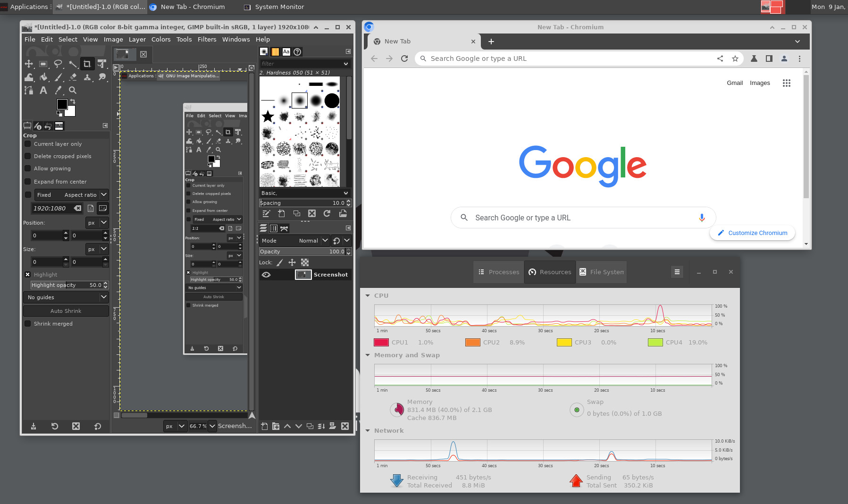This screenshot has height=504, width=848.
Task: Select the Fuzzy Select magic wand tool
Action: [73, 64]
